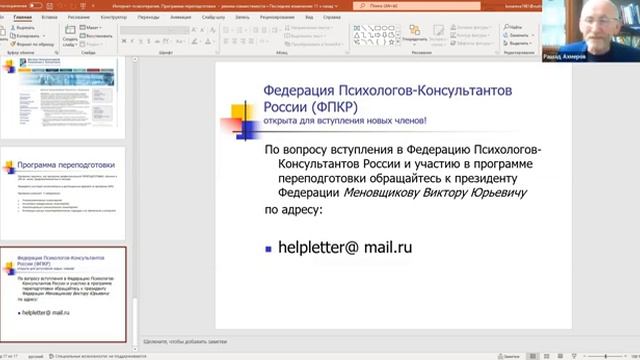Select the ФПКР slide thumbnail with helpletter address

(63, 294)
